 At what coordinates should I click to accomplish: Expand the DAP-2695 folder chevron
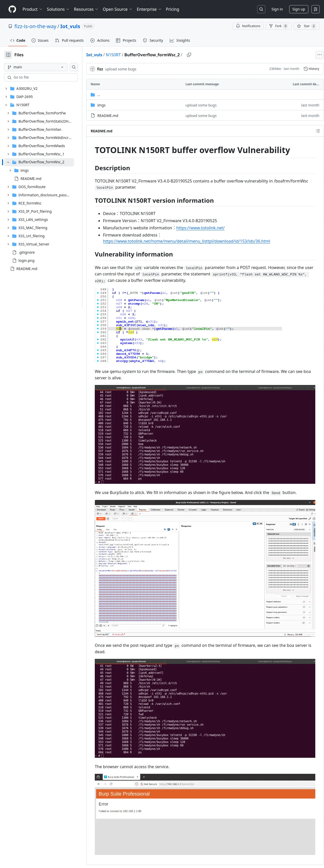[x=6, y=97]
